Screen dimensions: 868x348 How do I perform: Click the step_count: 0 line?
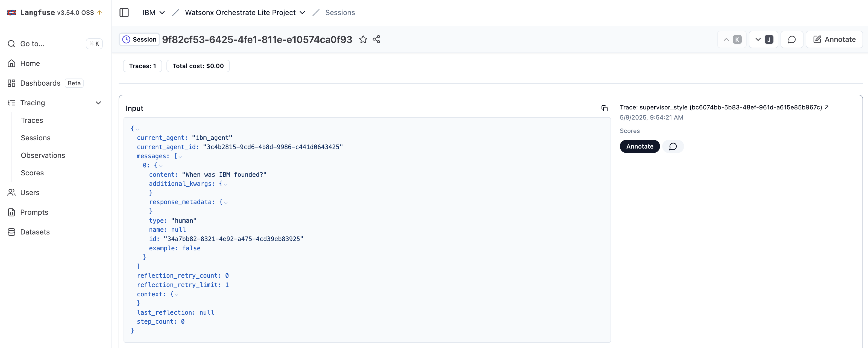[160, 321]
